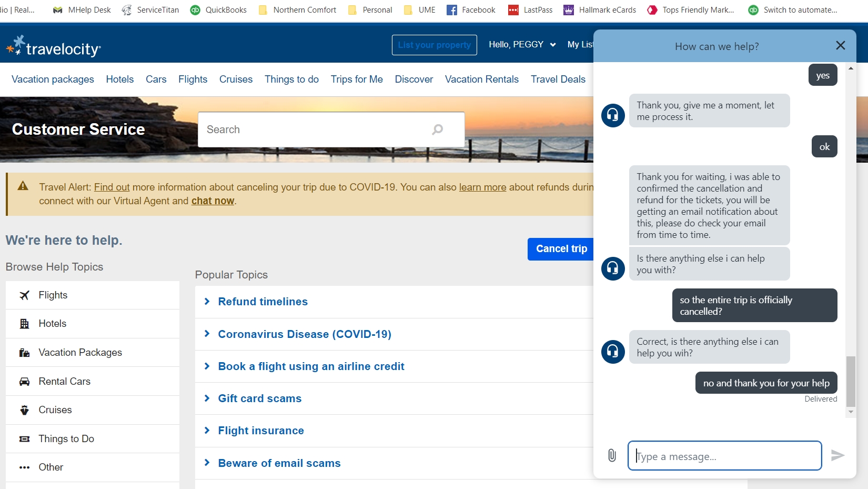
Task: Click the chat now link
Action: [213, 201]
